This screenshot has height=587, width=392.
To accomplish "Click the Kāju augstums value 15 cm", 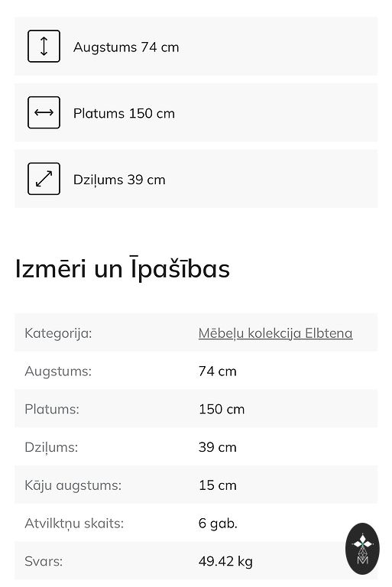I will (217, 485).
